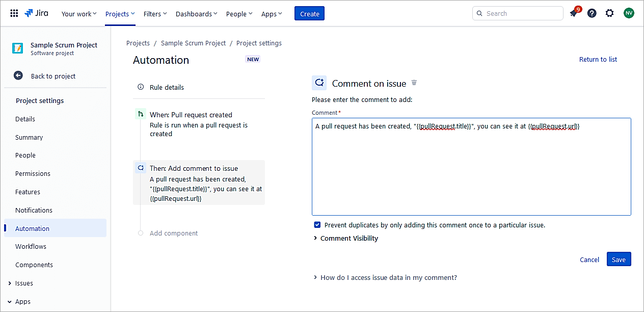Open the Filters dropdown menu
The width and height of the screenshot is (644, 312).
tap(155, 14)
